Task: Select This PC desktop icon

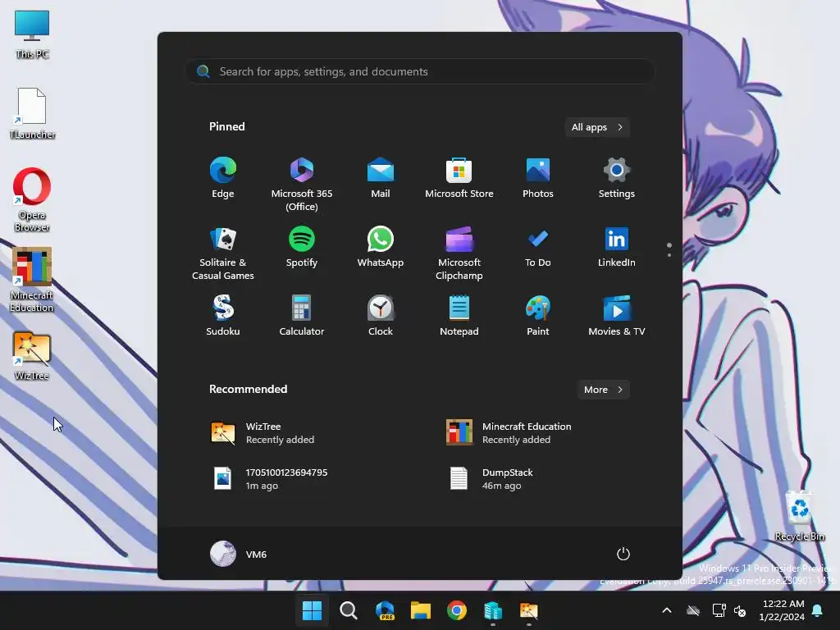Action: click(32, 34)
